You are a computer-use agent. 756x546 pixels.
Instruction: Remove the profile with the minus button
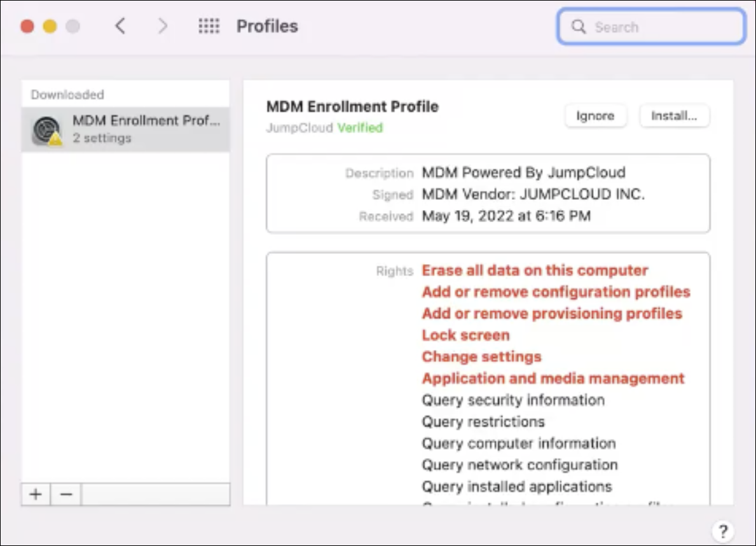[x=66, y=494]
